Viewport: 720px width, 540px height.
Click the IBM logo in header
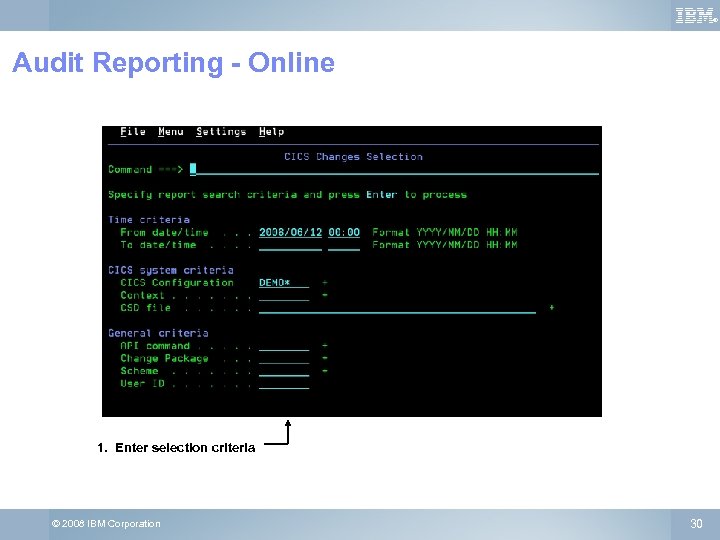click(x=696, y=16)
